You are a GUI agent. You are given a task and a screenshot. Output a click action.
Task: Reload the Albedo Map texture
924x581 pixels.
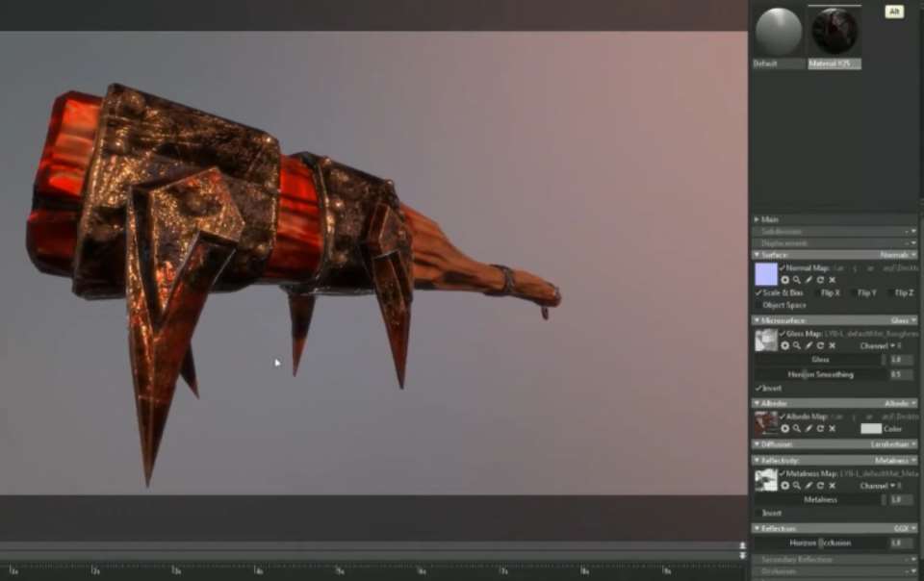(820, 429)
